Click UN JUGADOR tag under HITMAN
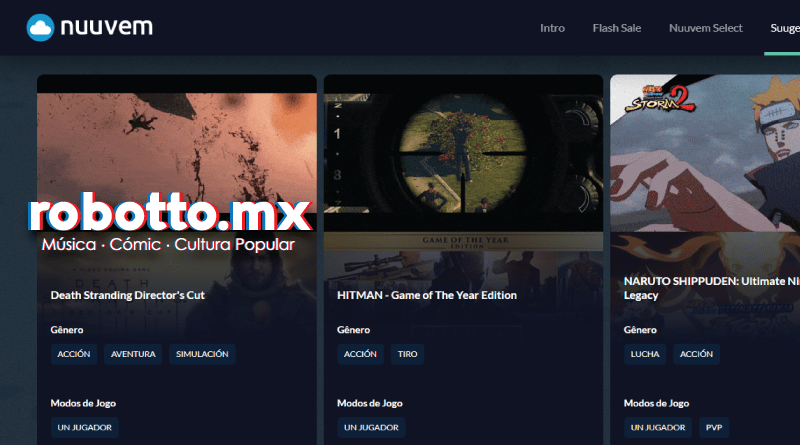The width and height of the screenshot is (800, 445). click(371, 428)
